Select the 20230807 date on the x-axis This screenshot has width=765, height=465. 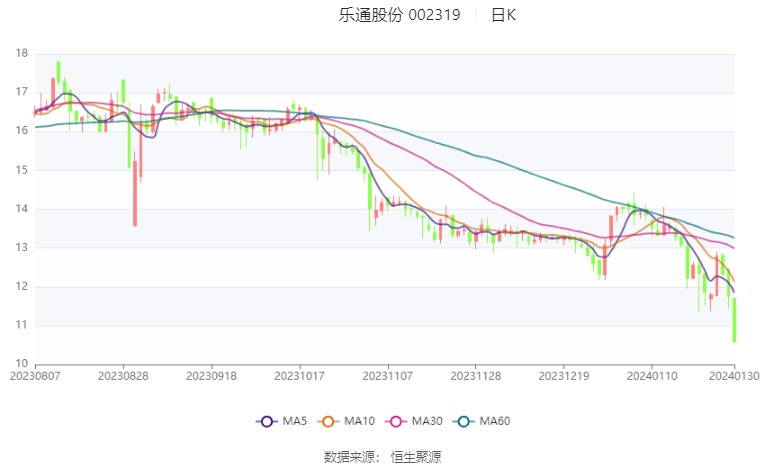tap(36, 378)
